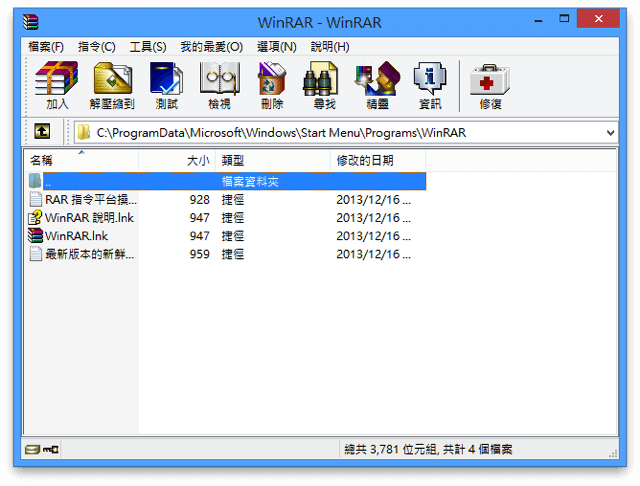Open the 檢視 (View) tool
Image resolution: width=640 pixels, height=486 pixels.
[x=220, y=85]
